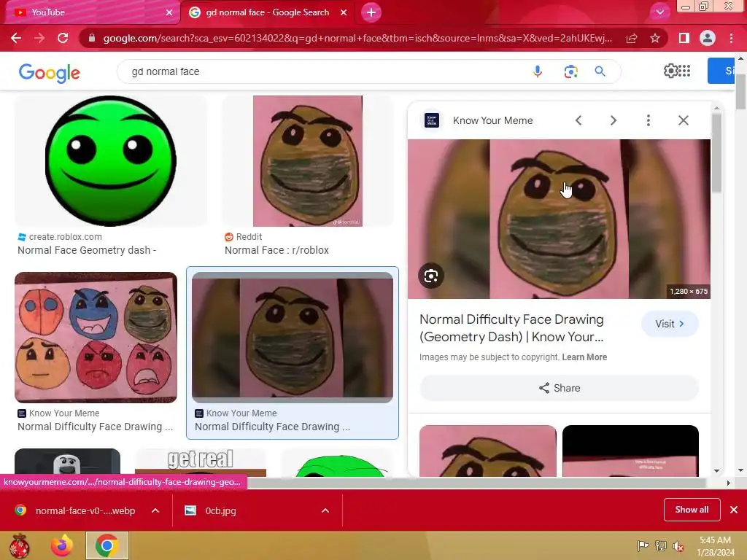This screenshot has height=560, width=747.
Task: Click the muted volume tray icon
Action: (678, 545)
